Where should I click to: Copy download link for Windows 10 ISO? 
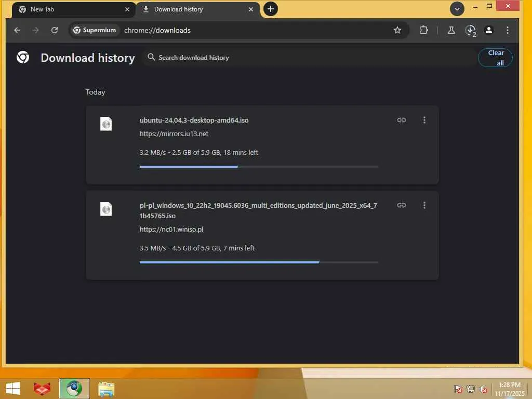click(x=402, y=205)
